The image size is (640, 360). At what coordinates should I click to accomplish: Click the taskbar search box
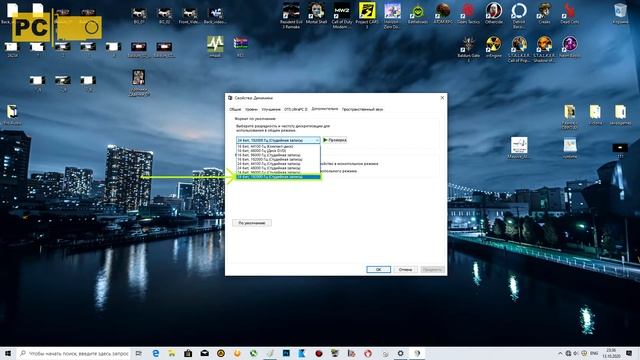(x=74, y=353)
